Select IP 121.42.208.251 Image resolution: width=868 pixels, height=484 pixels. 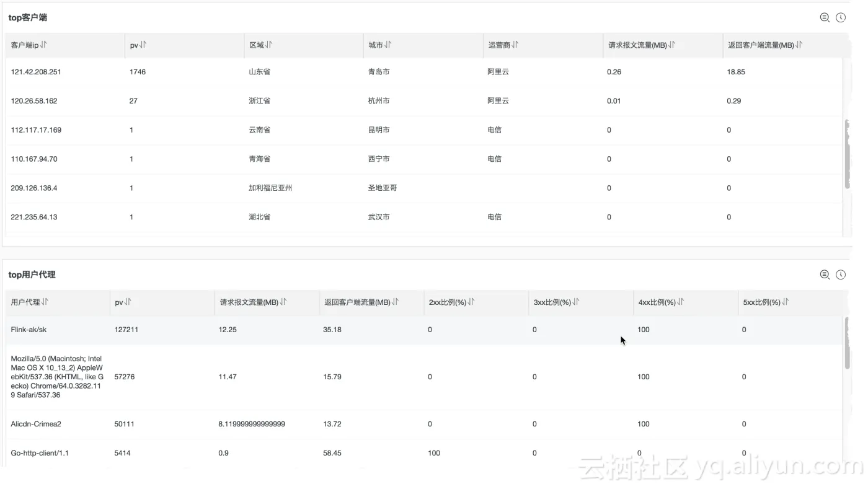[36, 72]
